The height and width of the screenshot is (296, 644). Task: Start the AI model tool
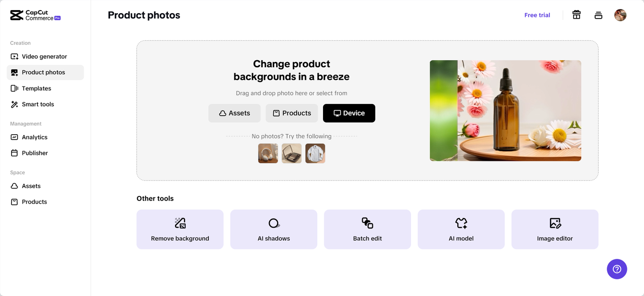461,229
